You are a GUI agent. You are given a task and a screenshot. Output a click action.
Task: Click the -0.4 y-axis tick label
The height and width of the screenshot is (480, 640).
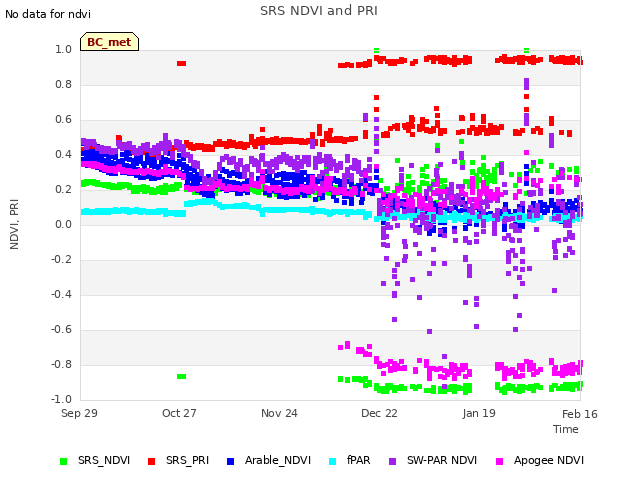click(x=61, y=294)
